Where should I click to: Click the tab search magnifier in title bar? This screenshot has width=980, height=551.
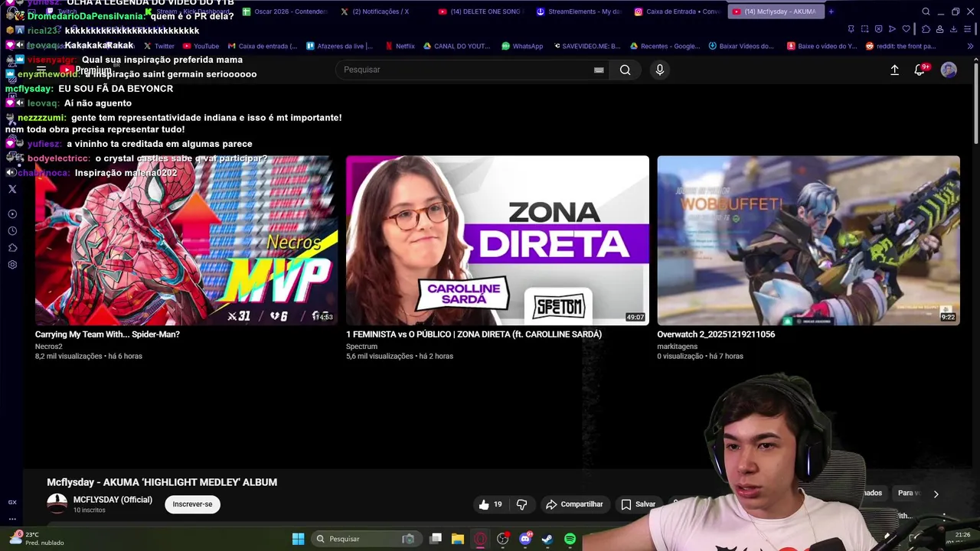926,11
